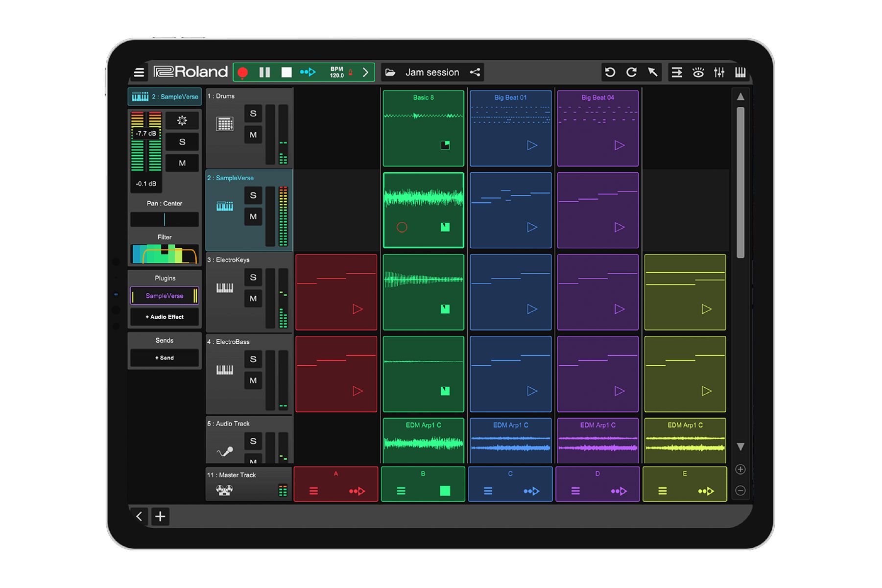The image size is (882, 588).
Task: Open a project using the folder icon
Action: click(x=389, y=72)
